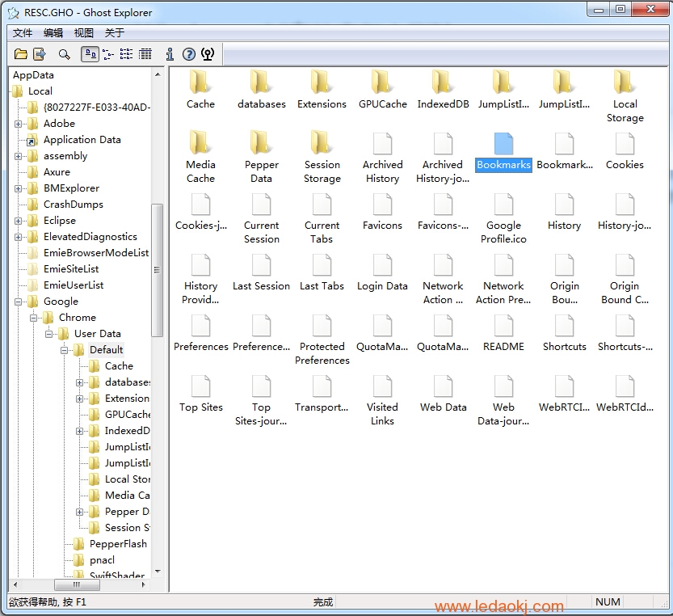The height and width of the screenshot is (616, 673).
Task: Click the tree horizontal scrollbar right arrow
Action: 143,584
